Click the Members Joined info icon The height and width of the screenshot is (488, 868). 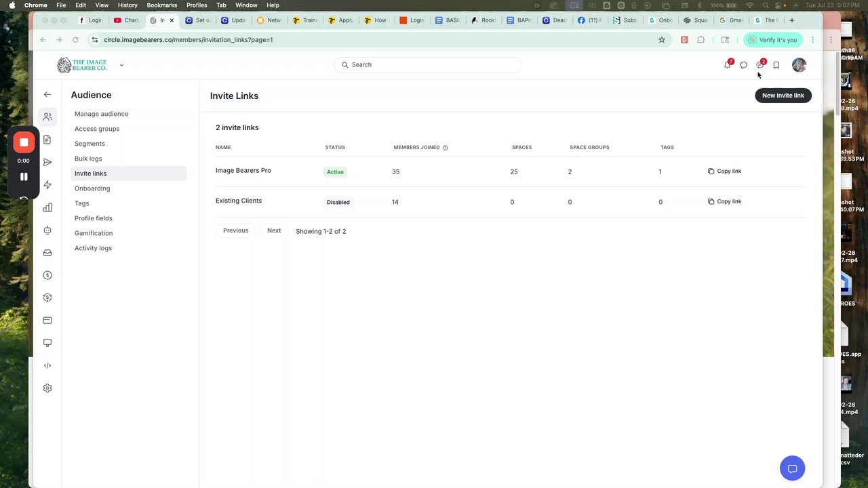point(446,147)
